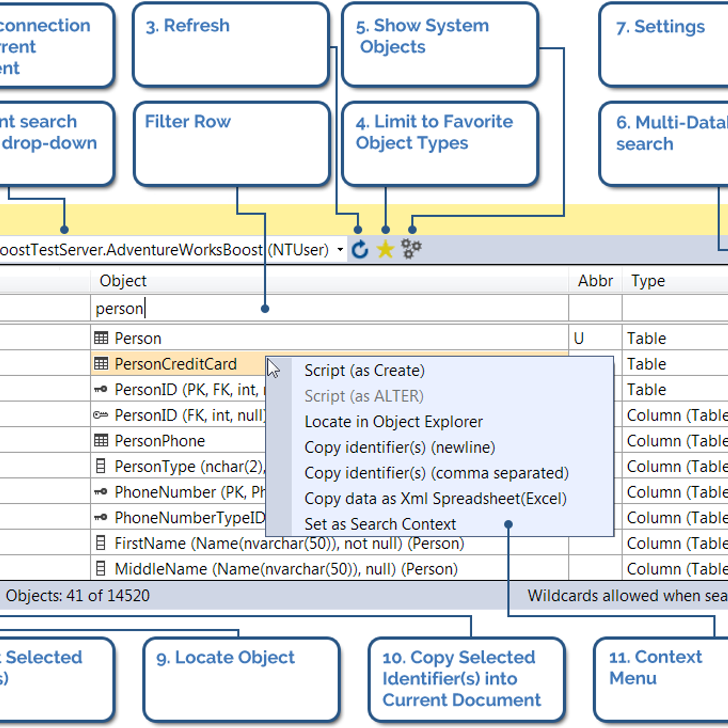Viewport: 728px width, 728px height.
Task: Open the connection drop-down arrow
Action: [340, 249]
